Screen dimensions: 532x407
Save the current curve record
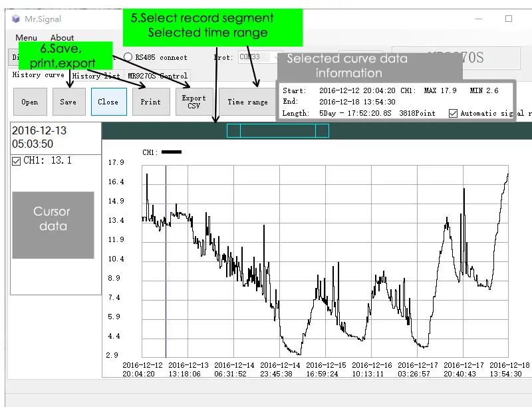pos(68,102)
